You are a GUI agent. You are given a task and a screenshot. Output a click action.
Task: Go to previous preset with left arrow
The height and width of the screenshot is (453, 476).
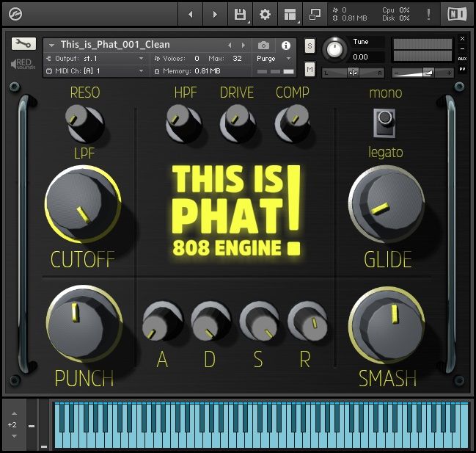coord(230,45)
